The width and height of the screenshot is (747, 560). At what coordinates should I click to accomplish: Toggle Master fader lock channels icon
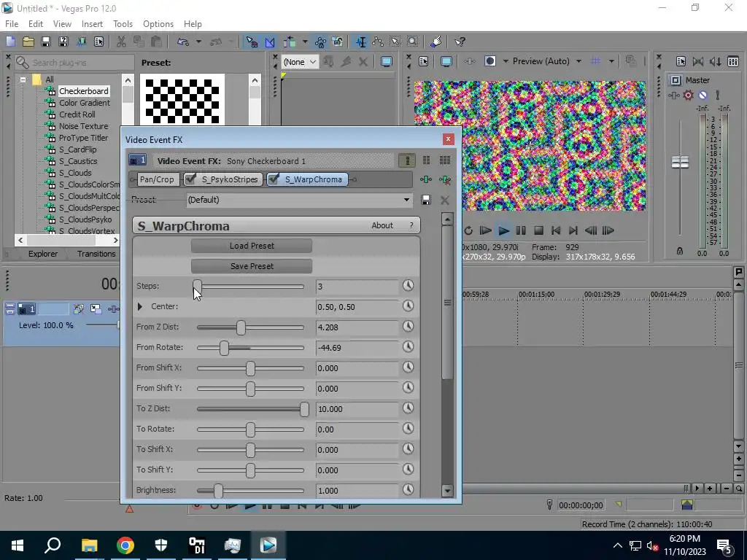(x=680, y=251)
